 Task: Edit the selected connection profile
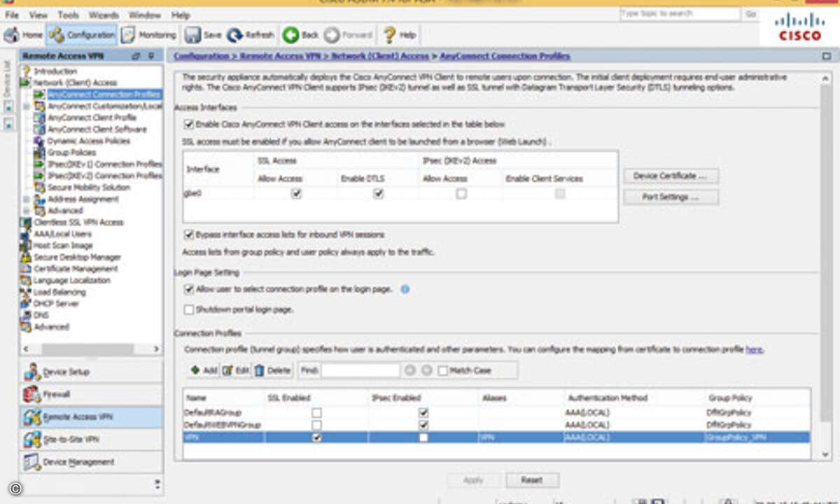click(x=235, y=370)
